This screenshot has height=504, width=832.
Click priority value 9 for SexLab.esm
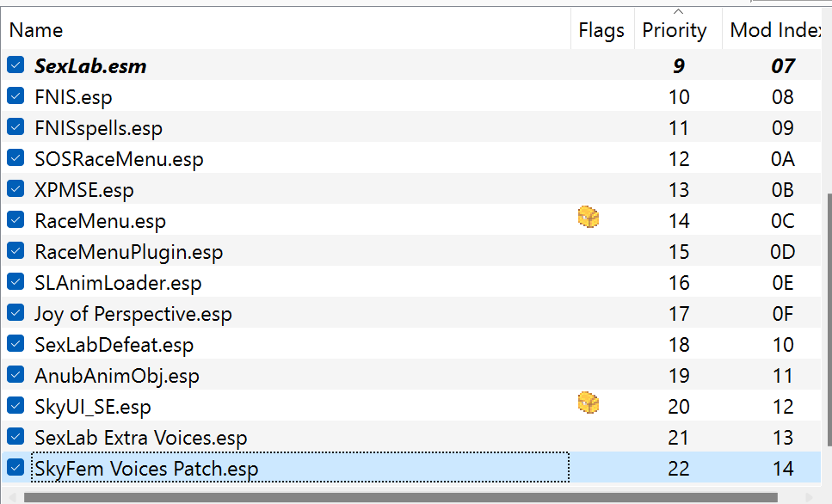(x=679, y=66)
